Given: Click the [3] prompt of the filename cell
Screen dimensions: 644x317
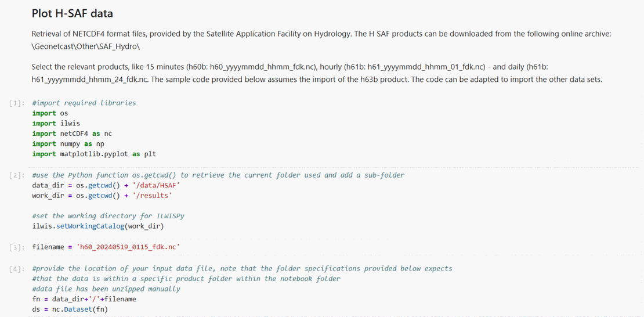Looking at the screenshot, I should [17, 247].
